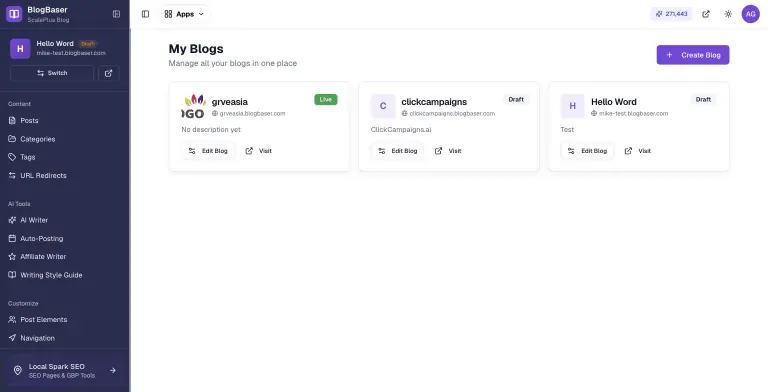Click the ClickCampaigns.ai description text
Image resolution: width=768 pixels, height=392 pixels.
coord(401,129)
